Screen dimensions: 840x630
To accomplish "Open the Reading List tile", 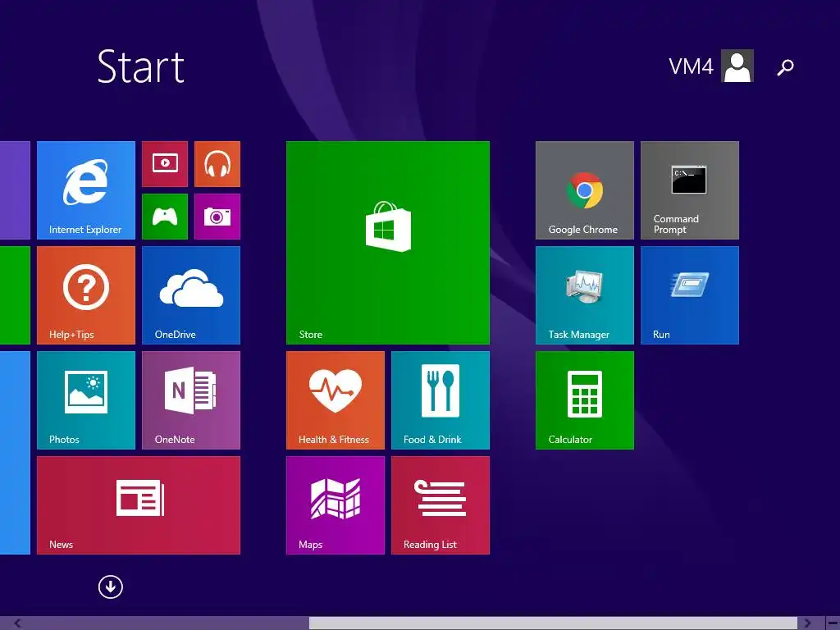I will [441, 505].
